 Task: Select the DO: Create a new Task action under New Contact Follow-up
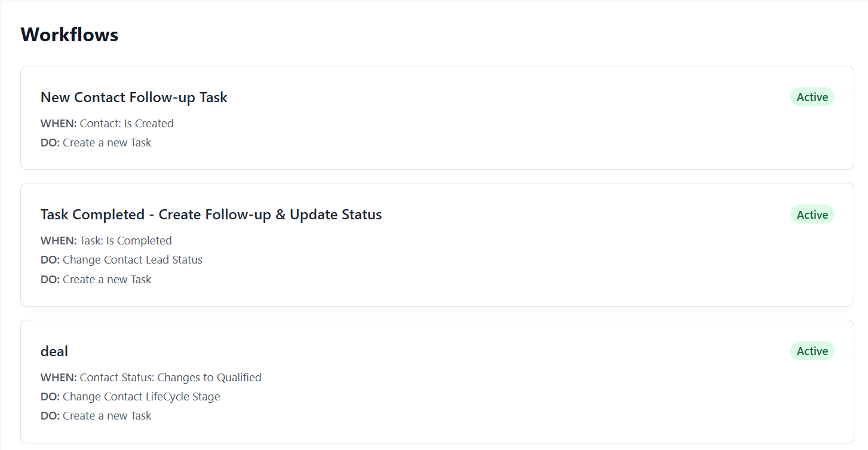pos(96,142)
